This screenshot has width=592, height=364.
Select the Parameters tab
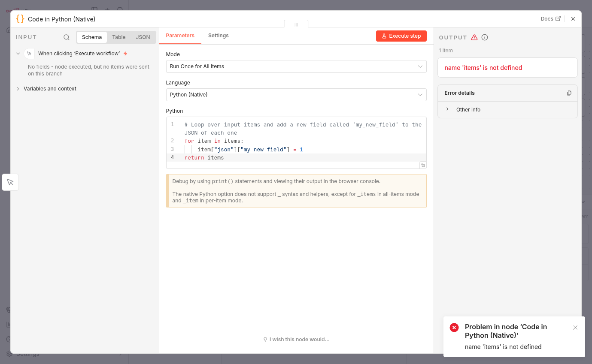(180, 36)
